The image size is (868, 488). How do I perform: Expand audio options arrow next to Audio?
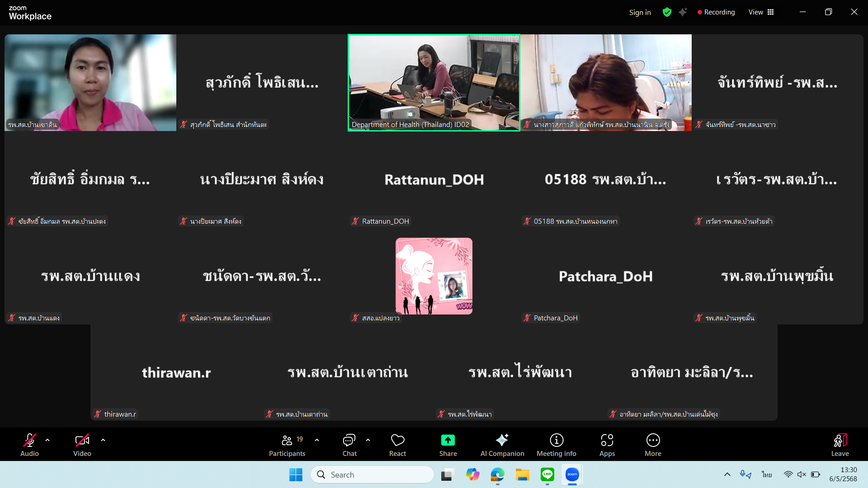coord(47,440)
